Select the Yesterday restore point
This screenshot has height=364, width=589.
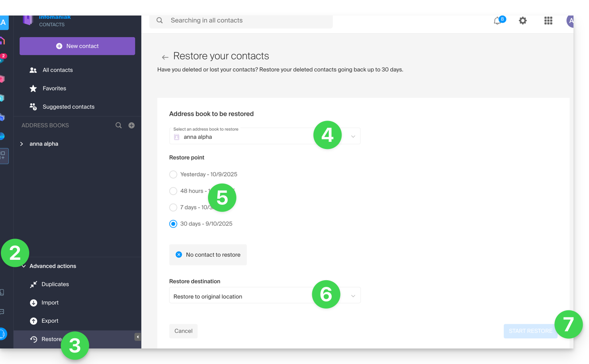(x=173, y=175)
